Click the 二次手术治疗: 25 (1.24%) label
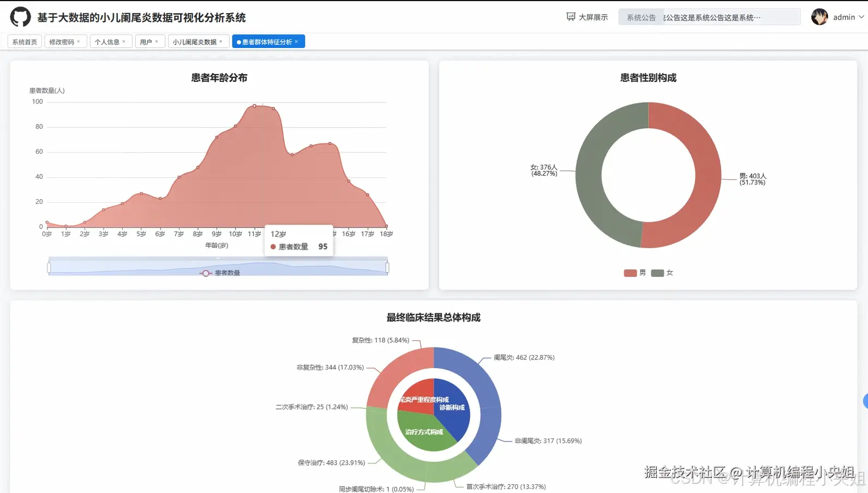Viewport: 868px width, 493px height. 312,407
